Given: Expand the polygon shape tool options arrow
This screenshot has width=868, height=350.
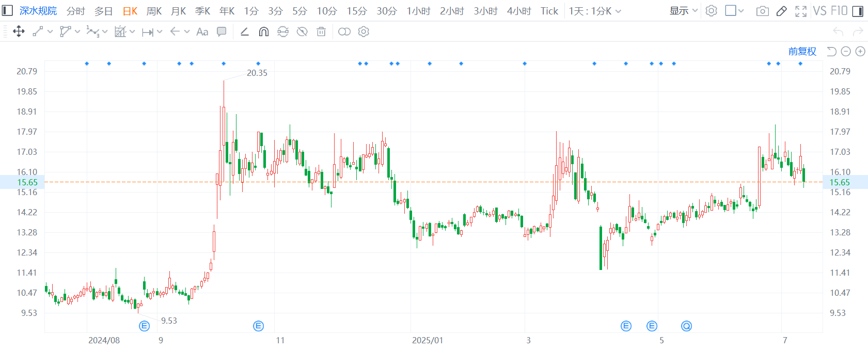Looking at the screenshot, I should click(77, 31).
